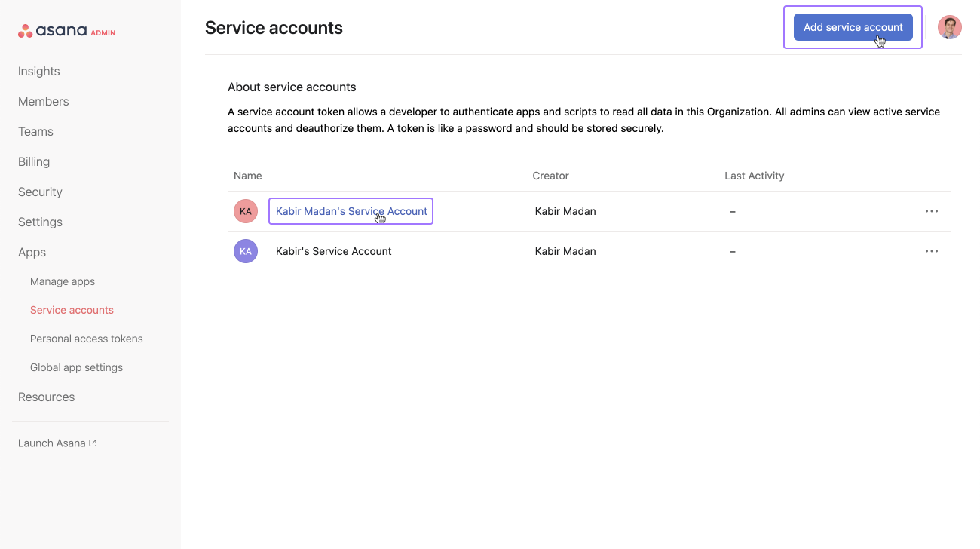Open Kabir Madan's Service Account link
The image size is (980, 549).
tap(351, 211)
